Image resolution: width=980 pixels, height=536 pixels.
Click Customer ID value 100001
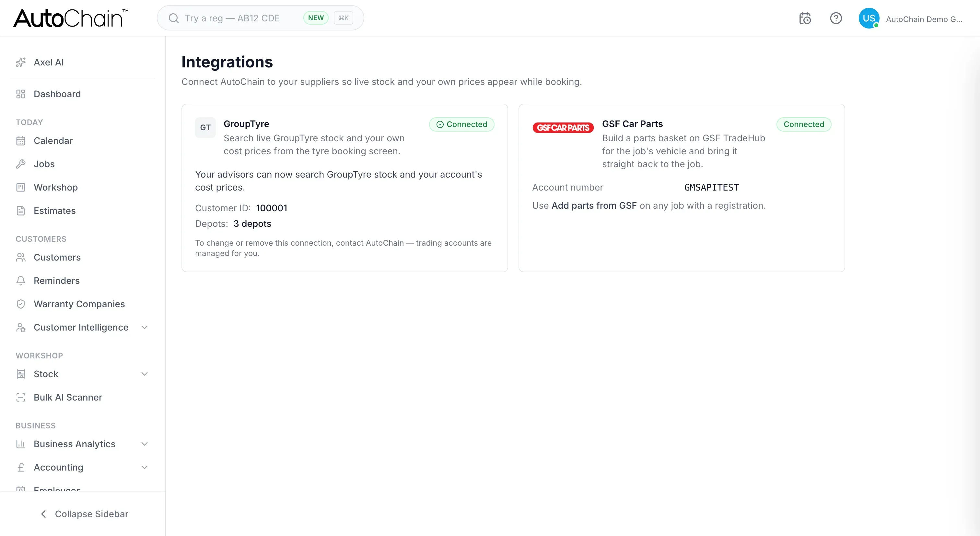click(272, 208)
